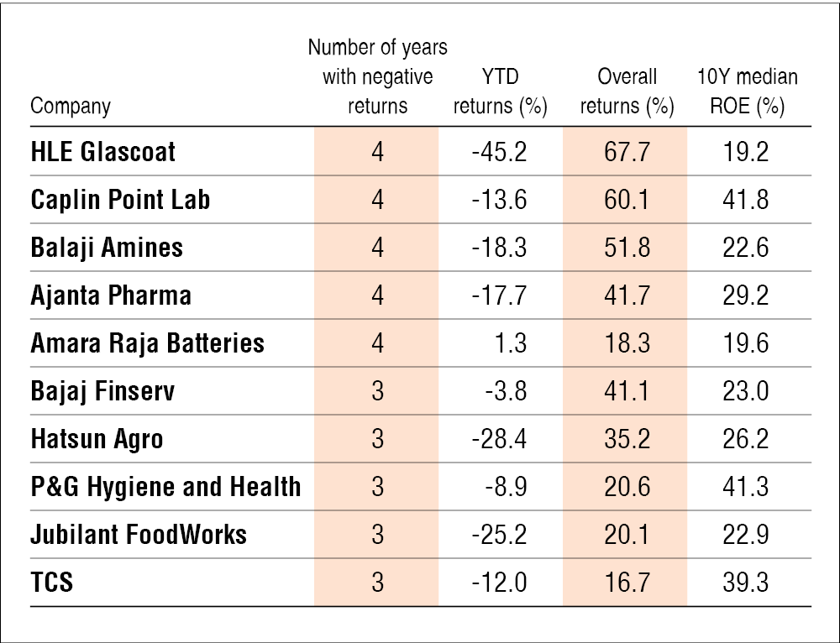The image size is (840, 643).
Task: Click the Jubilant FoodWorks company name
Action: pyautogui.click(x=139, y=534)
